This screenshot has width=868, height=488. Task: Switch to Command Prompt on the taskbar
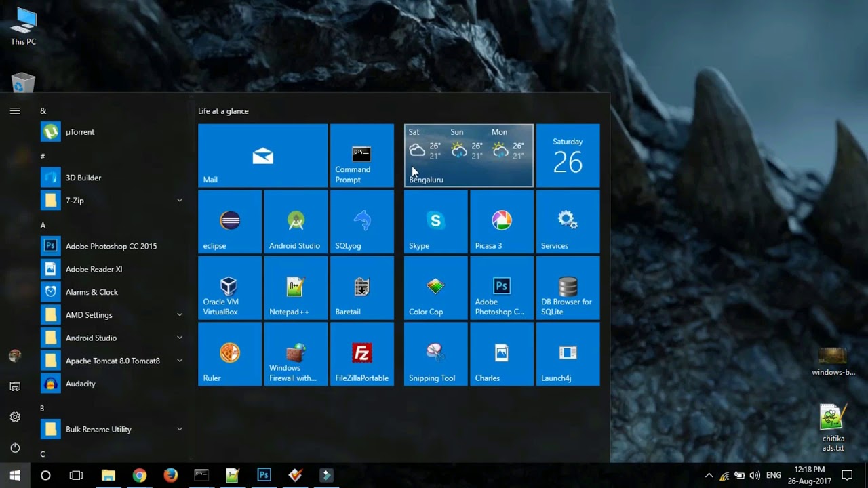point(201,475)
